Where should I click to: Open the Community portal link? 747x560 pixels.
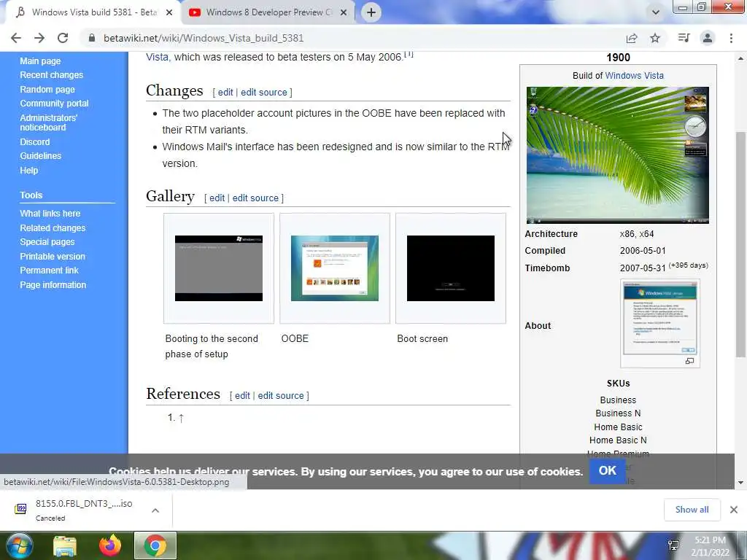click(x=54, y=104)
